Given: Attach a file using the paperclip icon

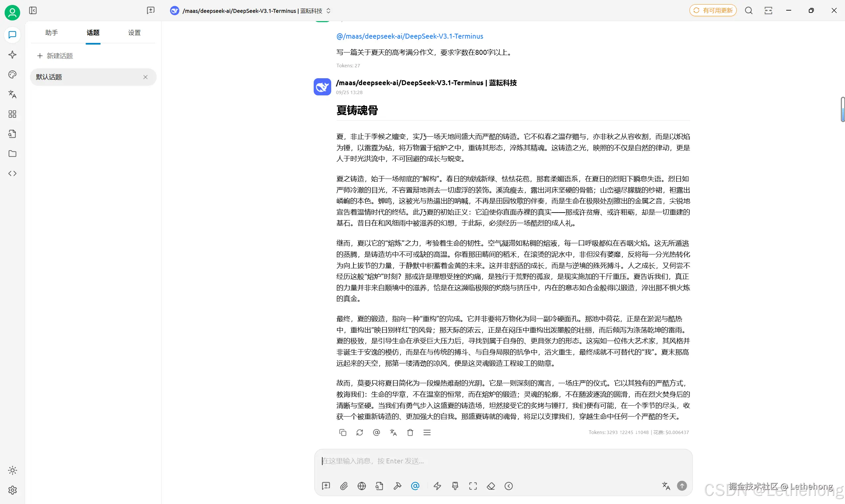Looking at the screenshot, I should pyautogui.click(x=344, y=486).
